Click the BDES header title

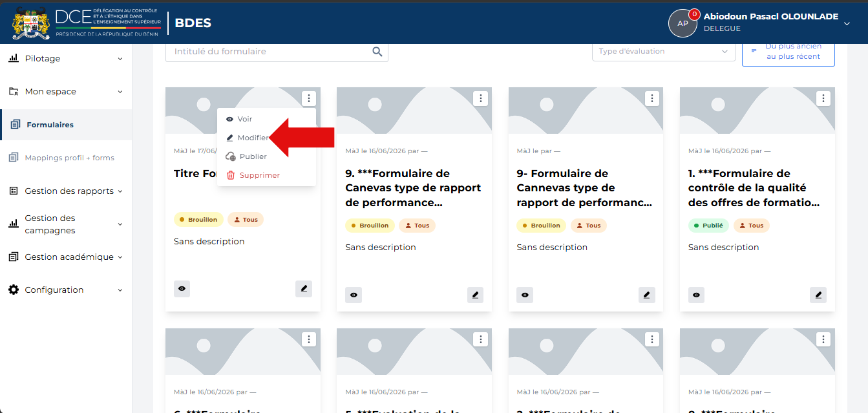point(193,23)
